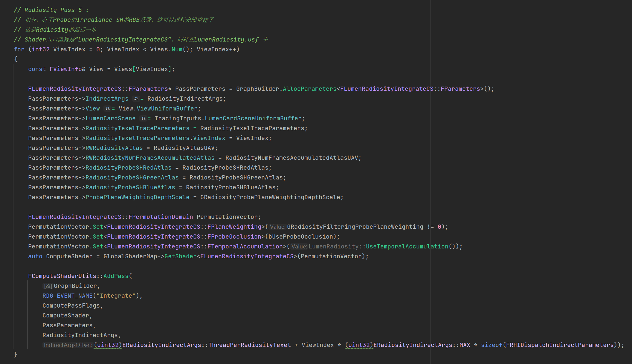Click the conversion hint icon after LumenCardScene
Viewport: 632px width, 364px height.
pos(143,119)
